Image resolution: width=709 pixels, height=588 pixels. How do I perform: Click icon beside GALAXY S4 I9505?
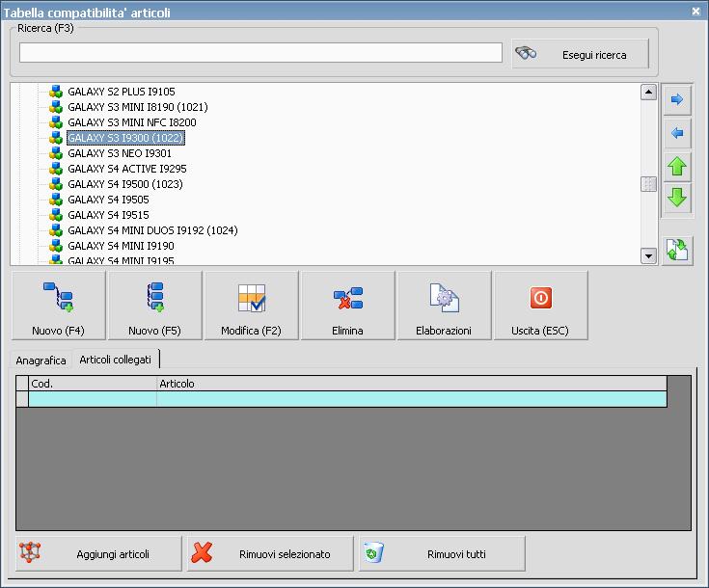coord(56,199)
